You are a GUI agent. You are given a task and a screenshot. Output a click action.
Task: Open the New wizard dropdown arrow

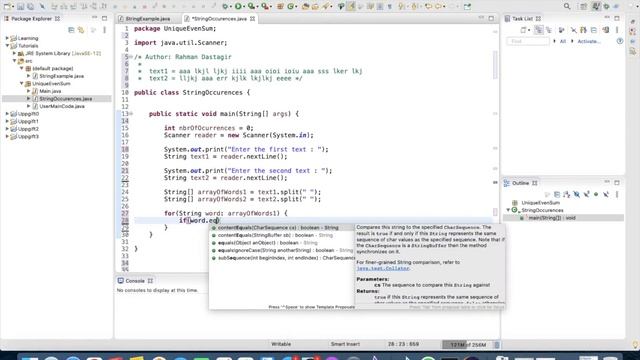(13, 7)
